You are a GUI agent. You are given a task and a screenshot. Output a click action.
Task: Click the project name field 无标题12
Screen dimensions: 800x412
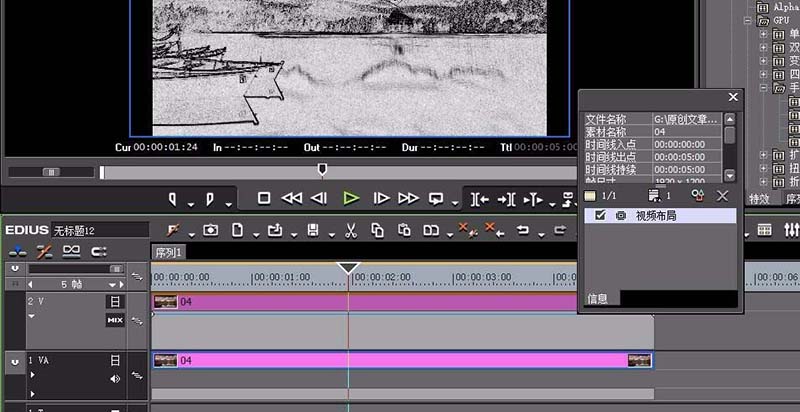[100, 231]
